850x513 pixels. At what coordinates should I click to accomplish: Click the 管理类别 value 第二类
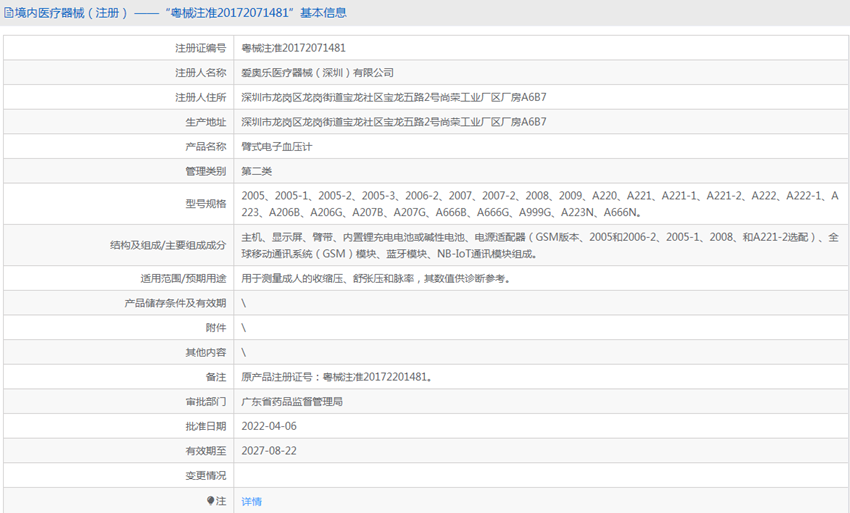(x=256, y=172)
